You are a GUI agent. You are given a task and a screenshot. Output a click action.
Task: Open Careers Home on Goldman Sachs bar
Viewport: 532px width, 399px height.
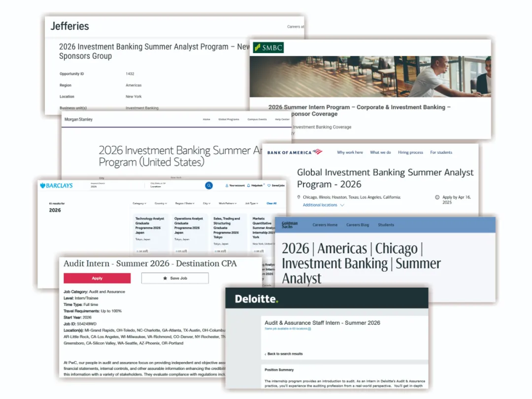pos(325,225)
